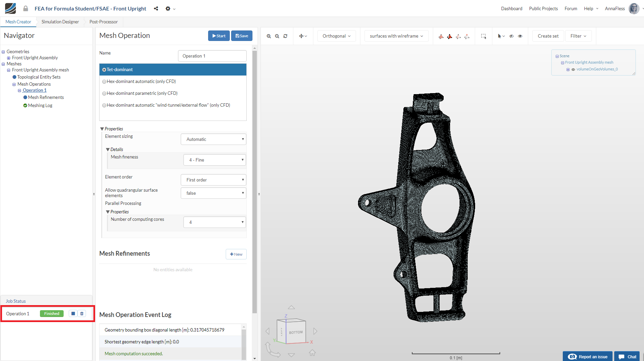Click the home view icon near orientation cube
The image size is (644, 361).
click(312, 353)
